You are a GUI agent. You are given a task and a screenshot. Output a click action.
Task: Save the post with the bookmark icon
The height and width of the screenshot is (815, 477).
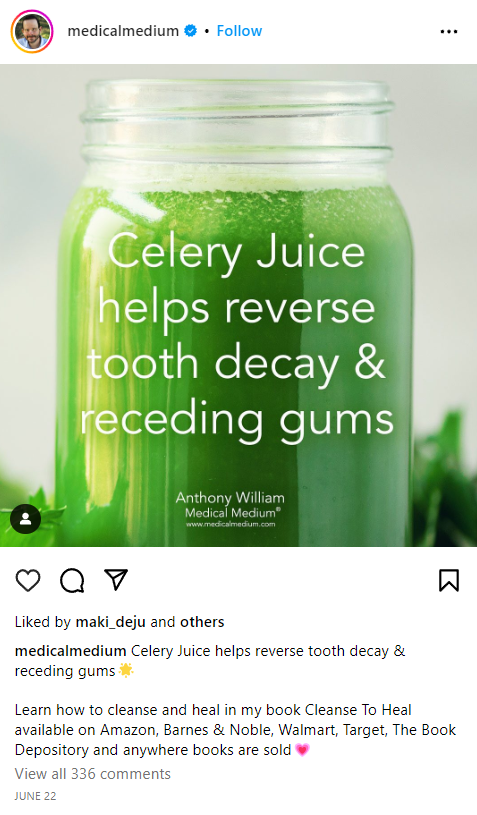coord(449,580)
